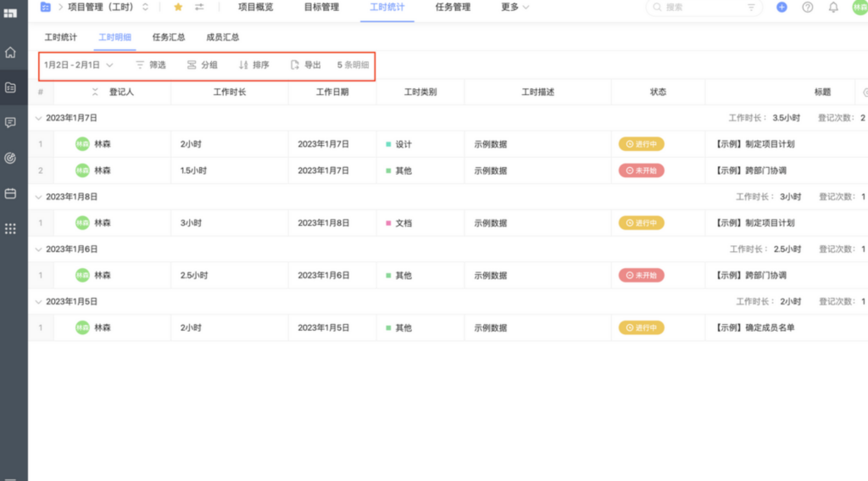
Task: Open the help question mark icon
Action: tap(808, 7)
